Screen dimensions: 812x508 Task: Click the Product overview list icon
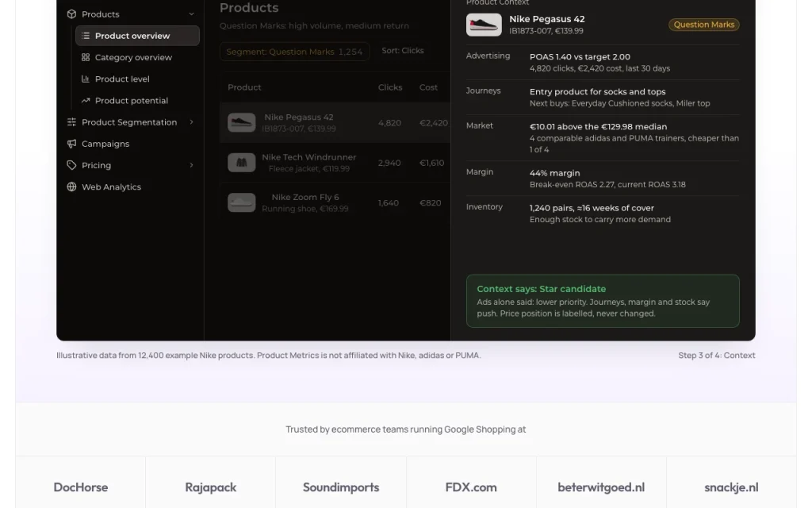pyautogui.click(x=86, y=36)
